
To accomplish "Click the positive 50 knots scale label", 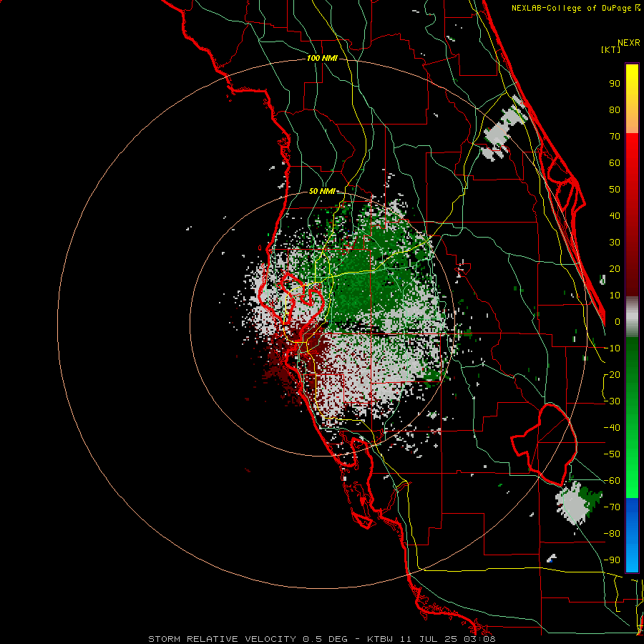I will (615, 190).
